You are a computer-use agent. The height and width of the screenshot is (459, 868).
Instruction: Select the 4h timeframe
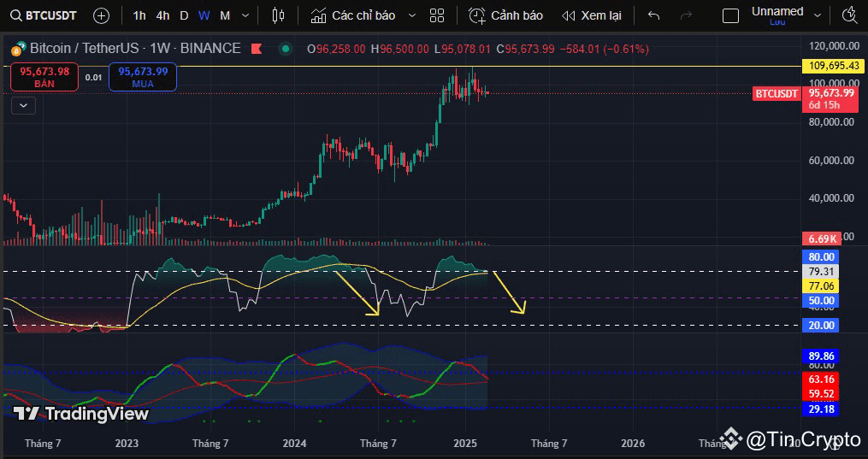pyautogui.click(x=162, y=15)
